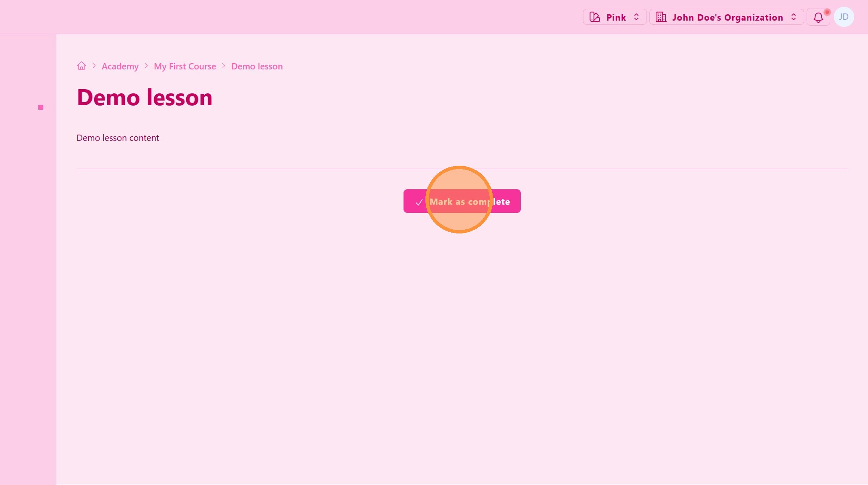
Task: Go to Academy in the breadcrumb
Action: tap(120, 66)
